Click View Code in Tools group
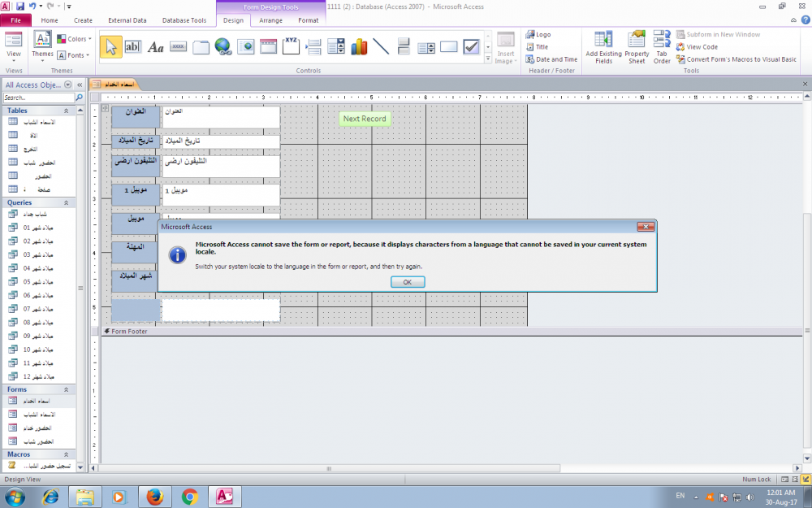 click(697, 46)
